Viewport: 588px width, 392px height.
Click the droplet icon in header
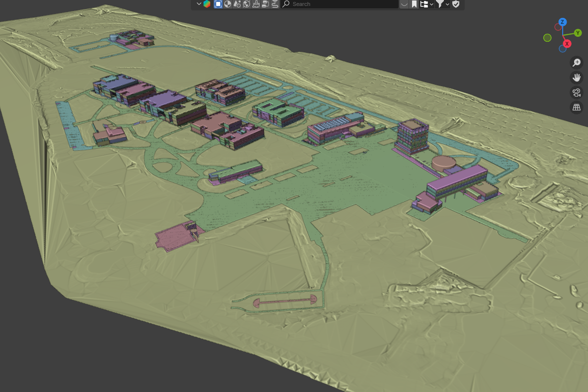pyautogui.click(x=237, y=4)
